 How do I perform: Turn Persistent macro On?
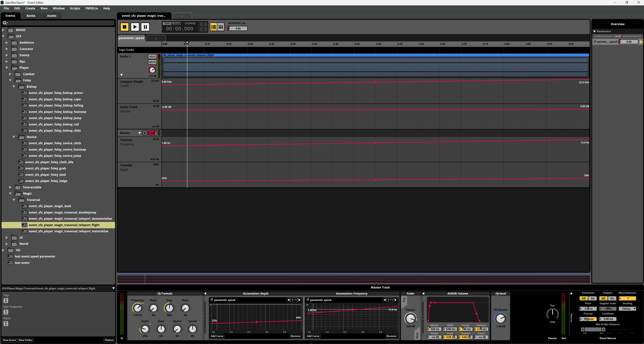click(x=592, y=299)
